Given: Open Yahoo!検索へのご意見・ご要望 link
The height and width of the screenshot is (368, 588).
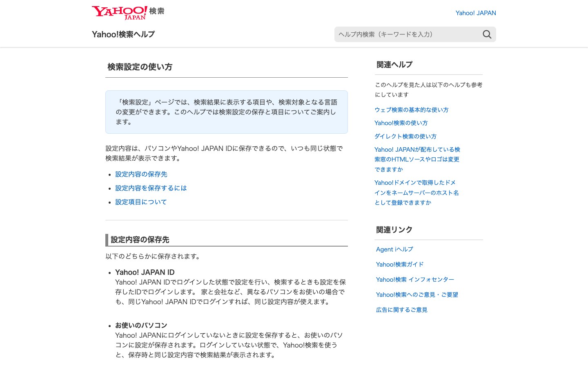Looking at the screenshot, I should [x=417, y=295].
